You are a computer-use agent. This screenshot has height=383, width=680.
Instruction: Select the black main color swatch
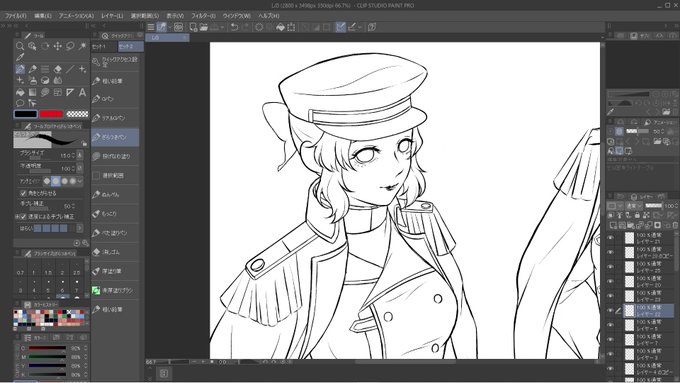pyautogui.click(x=26, y=114)
